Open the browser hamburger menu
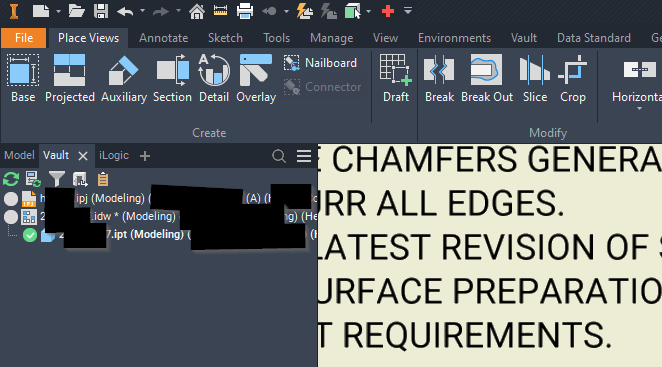The height and width of the screenshot is (367, 662). pos(304,156)
